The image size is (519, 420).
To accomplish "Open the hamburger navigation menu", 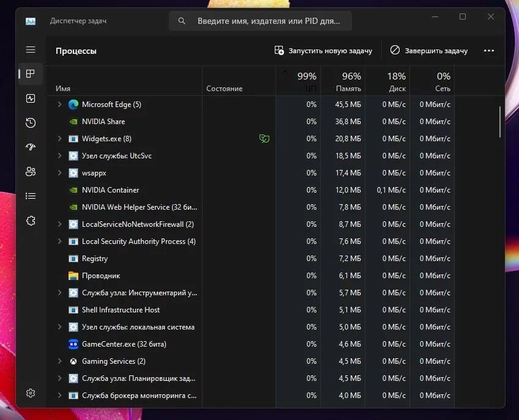I will [x=31, y=50].
